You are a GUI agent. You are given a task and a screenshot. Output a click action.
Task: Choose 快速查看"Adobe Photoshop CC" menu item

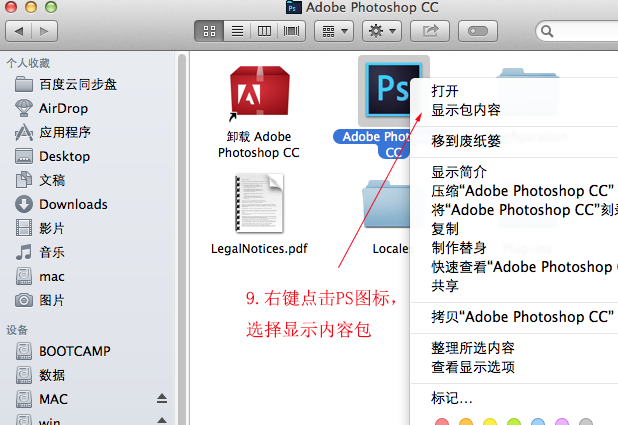pos(524,267)
